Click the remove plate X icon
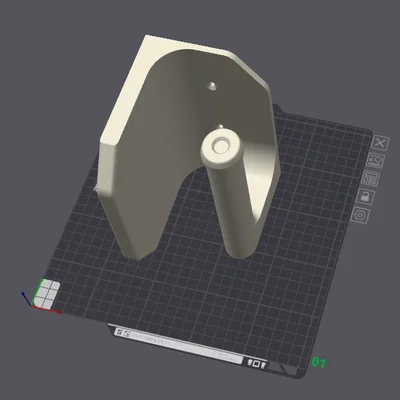The width and height of the screenshot is (400, 400). tap(380, 143)
